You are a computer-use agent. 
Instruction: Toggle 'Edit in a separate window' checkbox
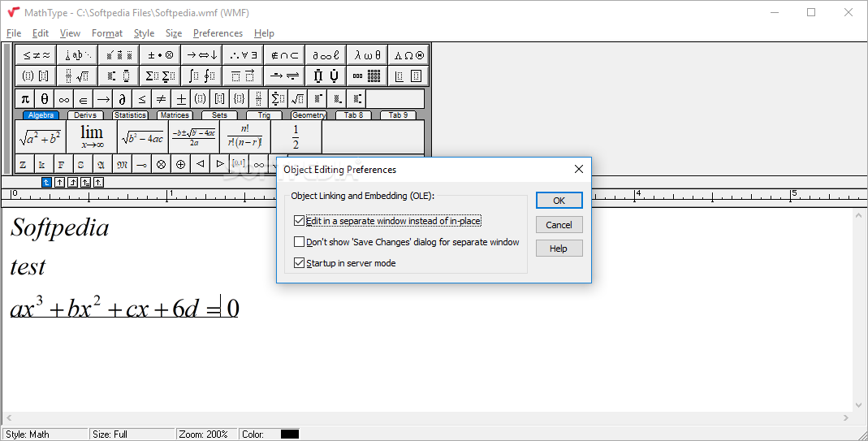coord(299,221)
